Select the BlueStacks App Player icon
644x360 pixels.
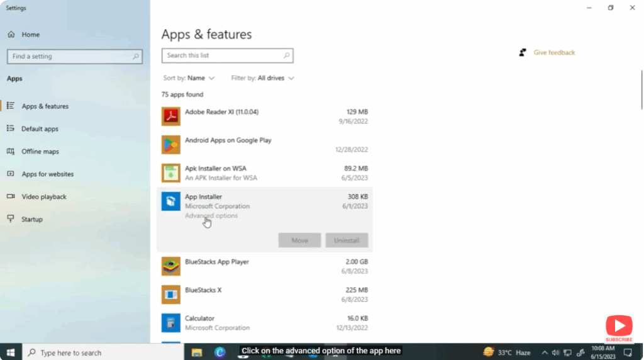pos(170,266)
